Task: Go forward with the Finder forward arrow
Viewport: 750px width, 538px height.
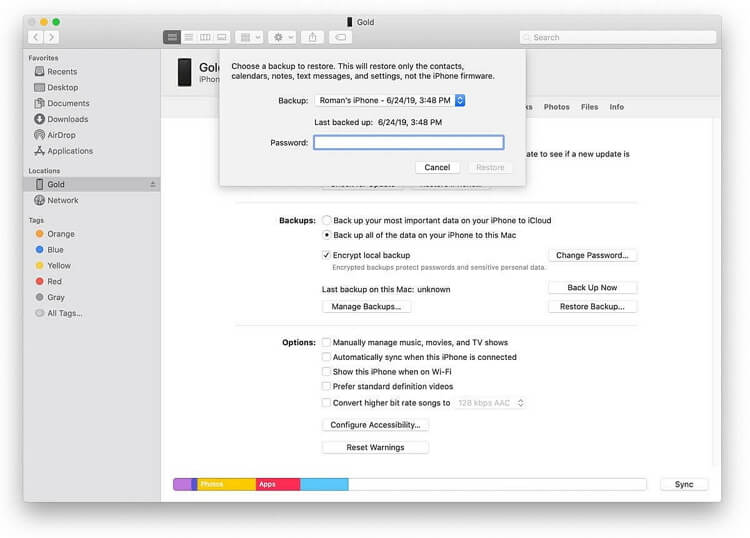Action: click(x=51, y=37)
